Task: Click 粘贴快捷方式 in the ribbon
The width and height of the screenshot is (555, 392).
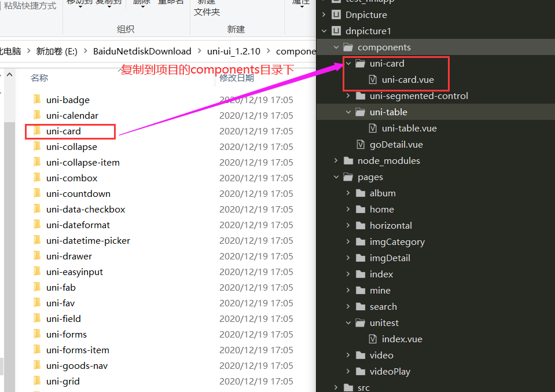Action: 30,6
